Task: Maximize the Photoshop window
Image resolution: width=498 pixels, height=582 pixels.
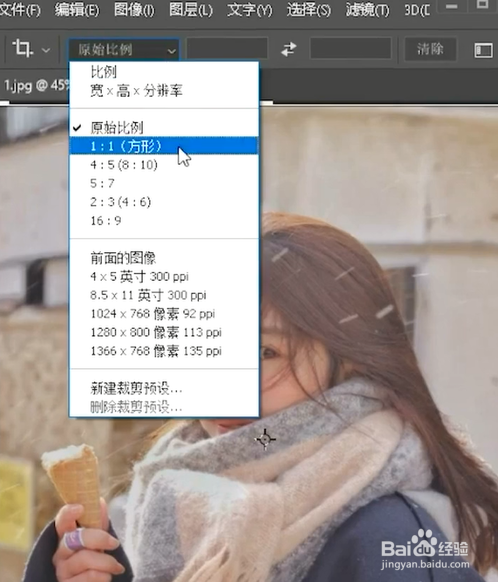Action: tap(482, 4)
